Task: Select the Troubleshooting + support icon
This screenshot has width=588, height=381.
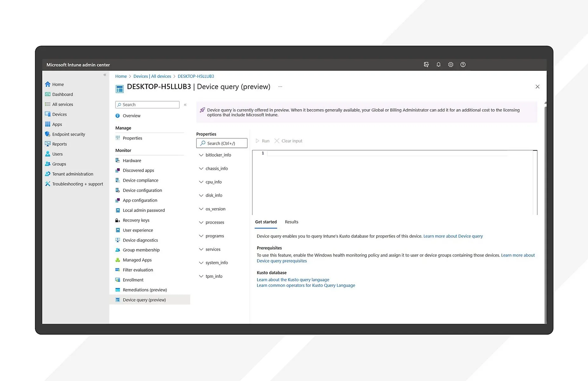Action: click(x=48, y=184)
